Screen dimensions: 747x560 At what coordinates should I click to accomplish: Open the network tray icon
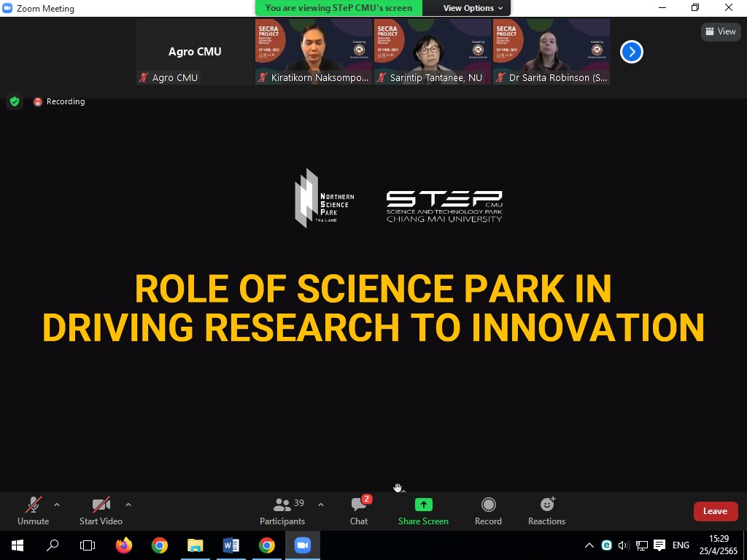click(642, 545)
